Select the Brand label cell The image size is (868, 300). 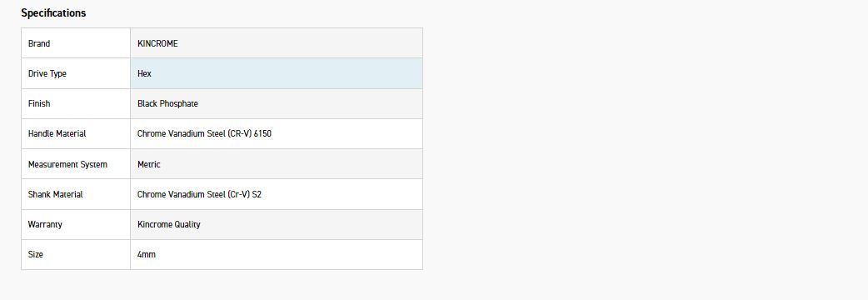(x=76, y=43)
